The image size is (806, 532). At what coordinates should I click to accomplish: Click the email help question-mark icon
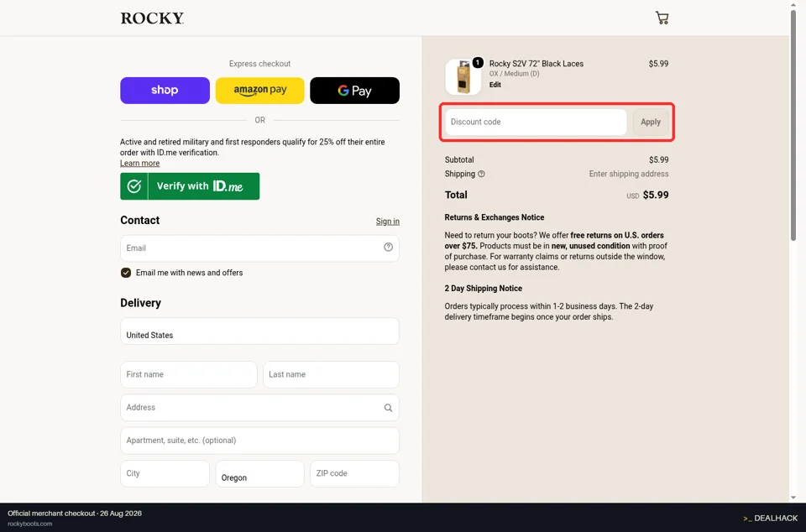(388, 247)
